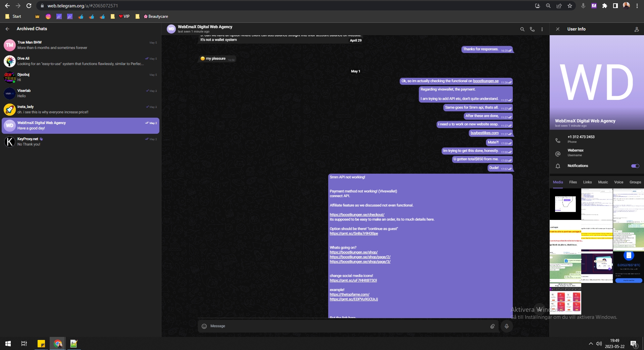Open emoji picker in message bar
The height and width of the screenshot is (350, 644).
point(204,326)
